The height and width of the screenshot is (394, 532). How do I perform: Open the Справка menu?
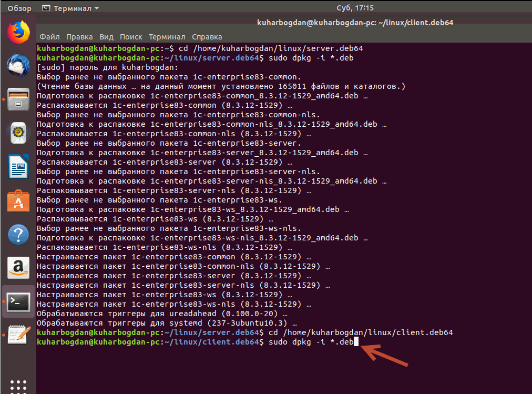[x=207, y=37]
